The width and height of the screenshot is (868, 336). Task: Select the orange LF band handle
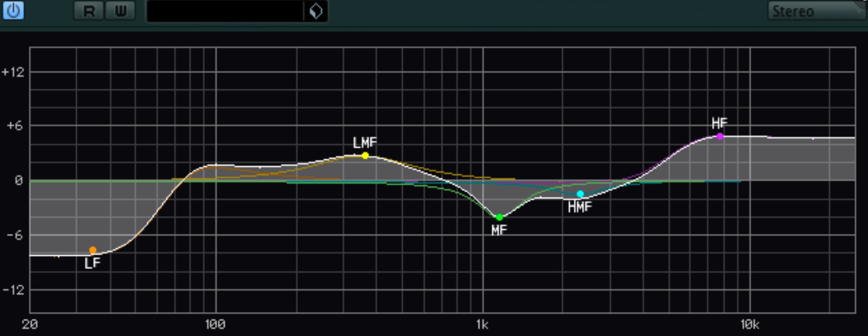point(93,250)
